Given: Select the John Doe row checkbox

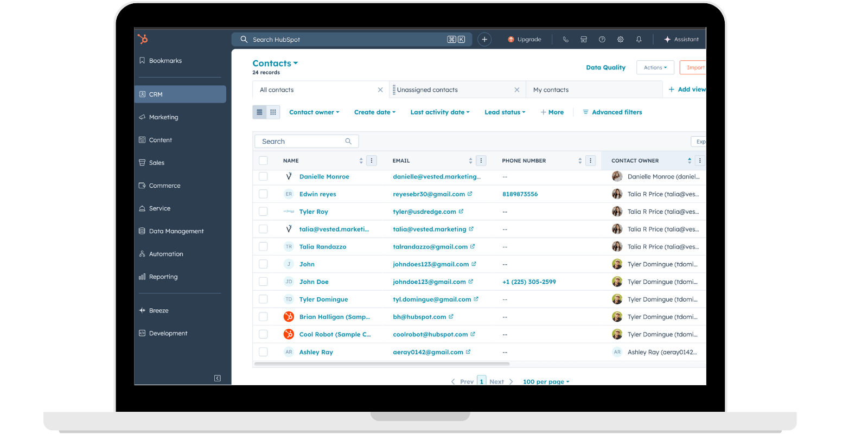Looking at the screenshot, I should click(x=263, y=282).
